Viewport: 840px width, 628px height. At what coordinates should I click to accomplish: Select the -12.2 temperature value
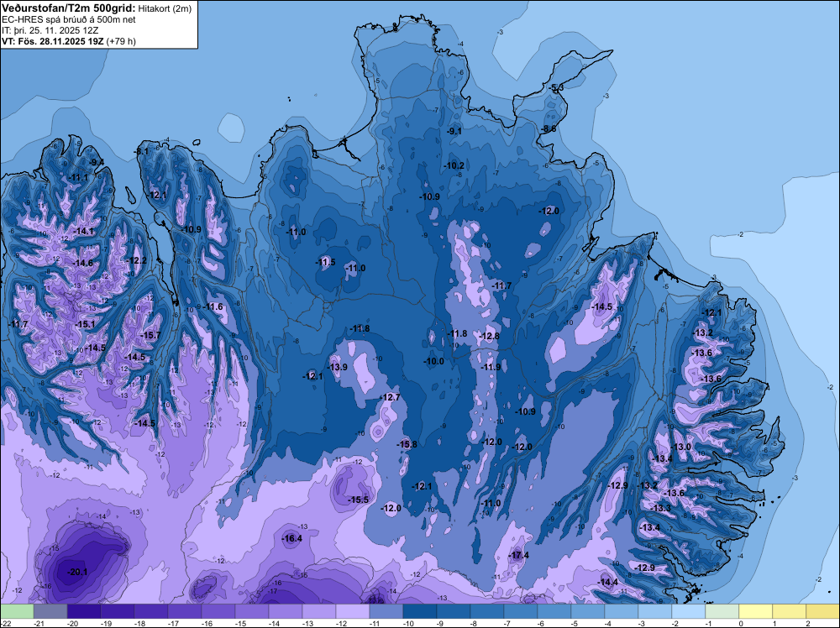point(137,261)
